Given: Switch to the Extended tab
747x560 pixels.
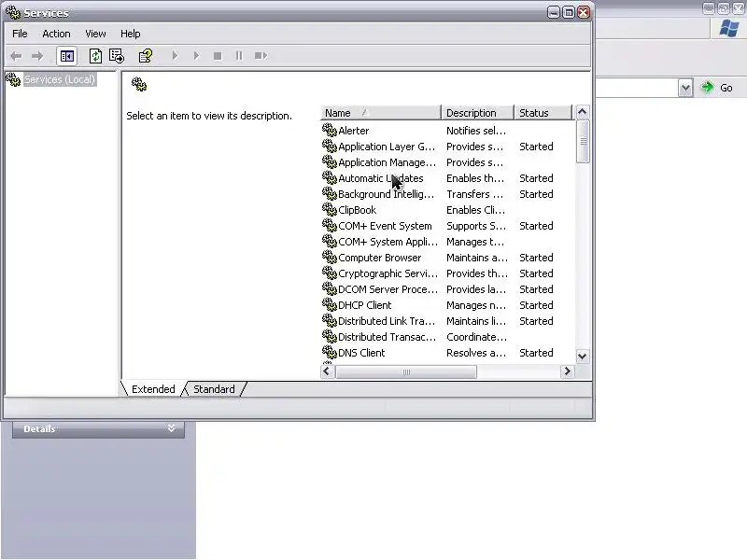Looking at the screenshot, I should pyautogui.click(x=153, y=389).
